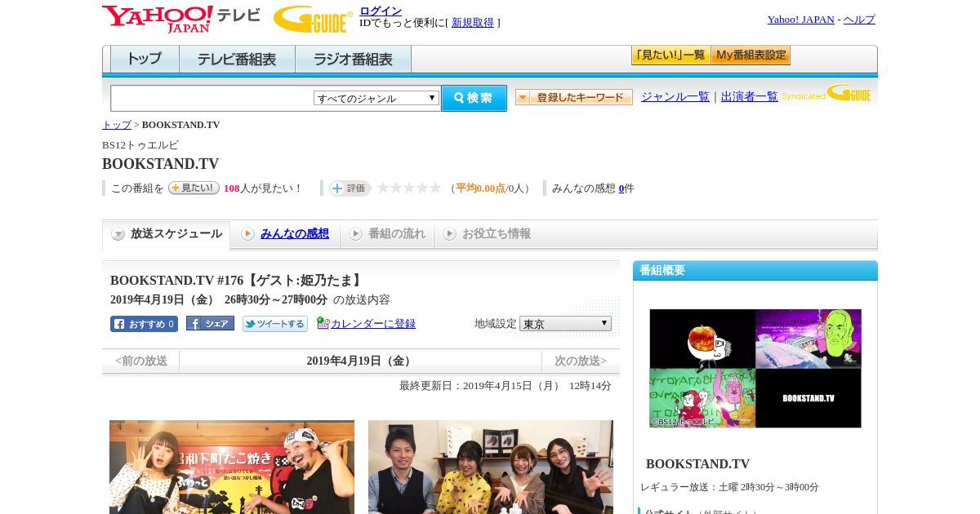Click the 見たい! plus button
The height and width of the screenshot is (514, 980).
point(194,188)
